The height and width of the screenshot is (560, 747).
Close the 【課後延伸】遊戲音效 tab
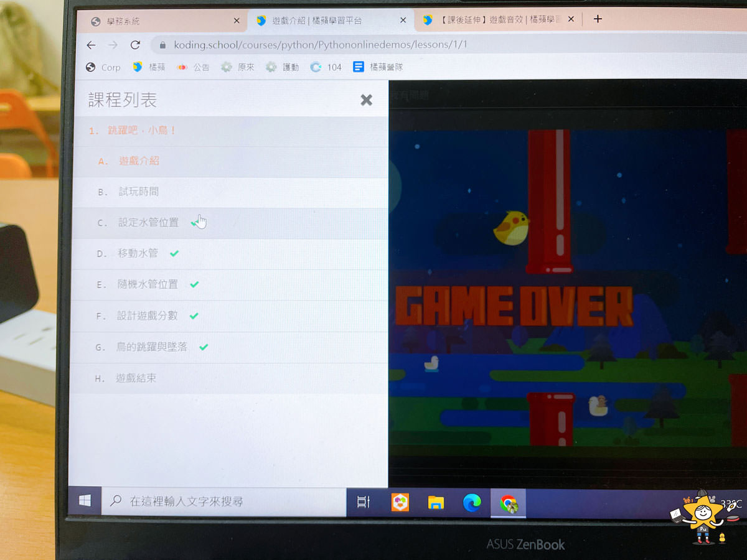click(x=571, y=20)
